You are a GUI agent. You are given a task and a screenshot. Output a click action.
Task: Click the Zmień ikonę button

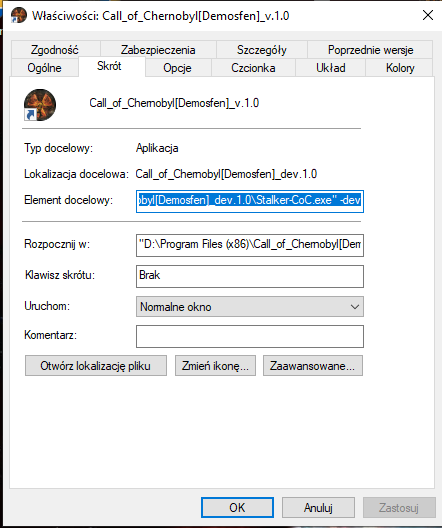tap(215, 366)
